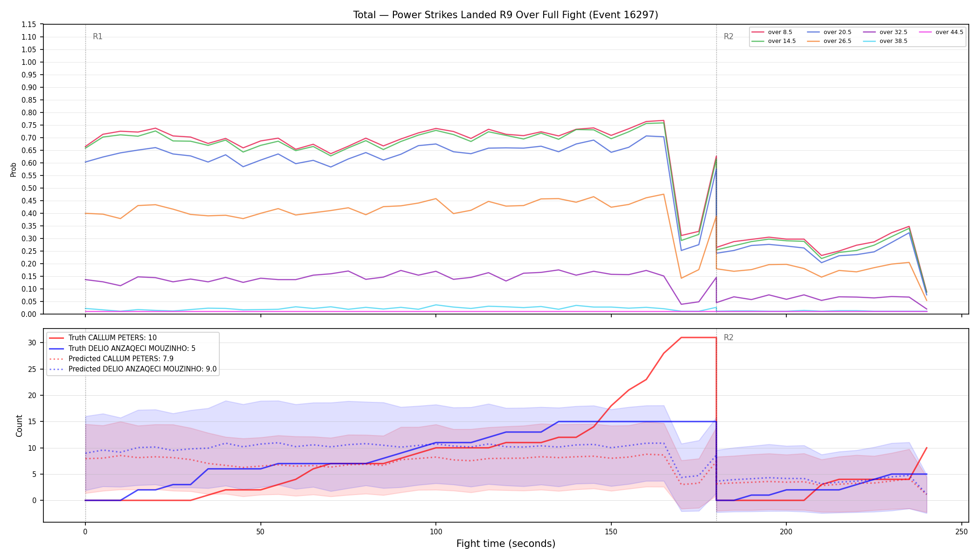Click the "R2" round label in the probability chart

pyautogui.click(x=728, y=36)
